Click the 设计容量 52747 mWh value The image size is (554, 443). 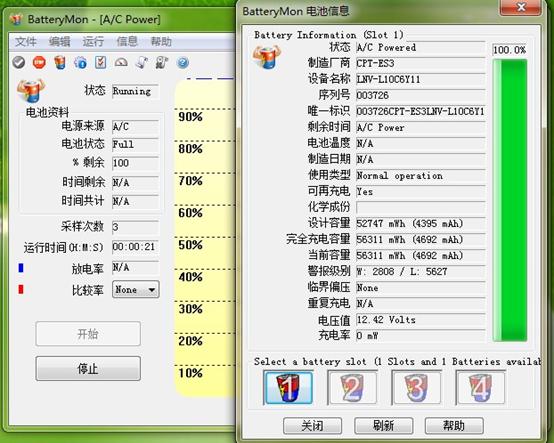tap(420, 224)
